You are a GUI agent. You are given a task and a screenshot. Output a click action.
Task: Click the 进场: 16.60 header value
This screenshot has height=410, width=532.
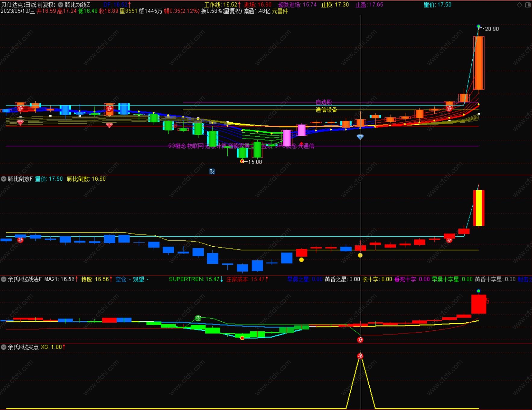(258, 5)
